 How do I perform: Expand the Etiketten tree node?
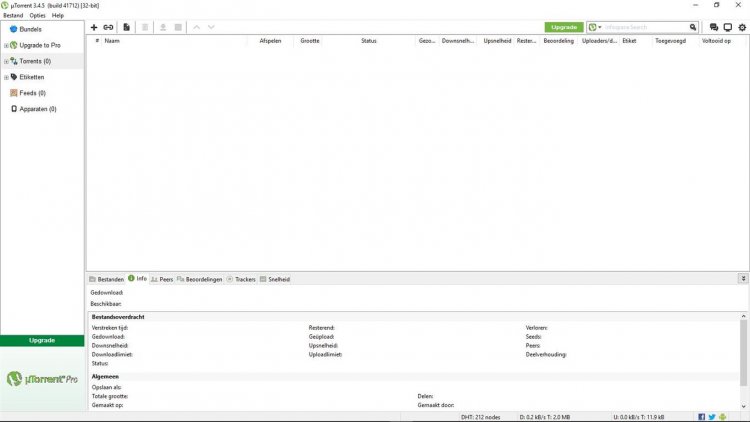[x=6, y=77]
